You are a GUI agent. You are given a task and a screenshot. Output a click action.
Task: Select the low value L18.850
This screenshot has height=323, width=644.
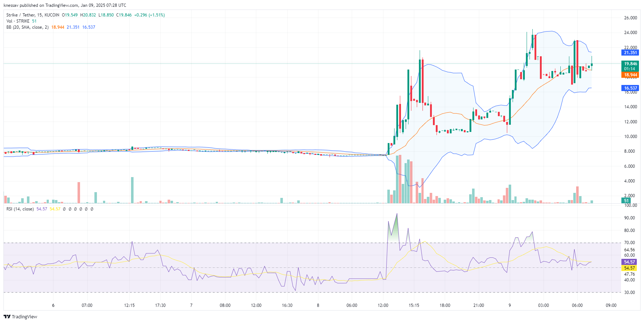106,15
